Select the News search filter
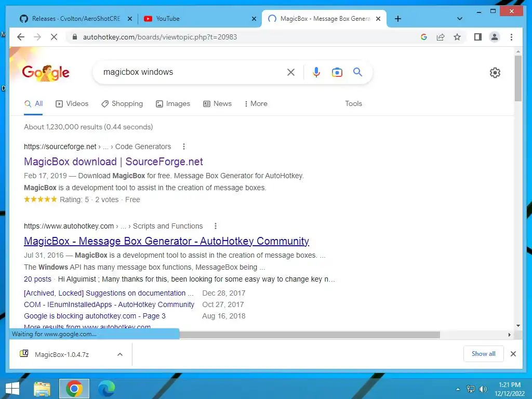 point(218,104)
